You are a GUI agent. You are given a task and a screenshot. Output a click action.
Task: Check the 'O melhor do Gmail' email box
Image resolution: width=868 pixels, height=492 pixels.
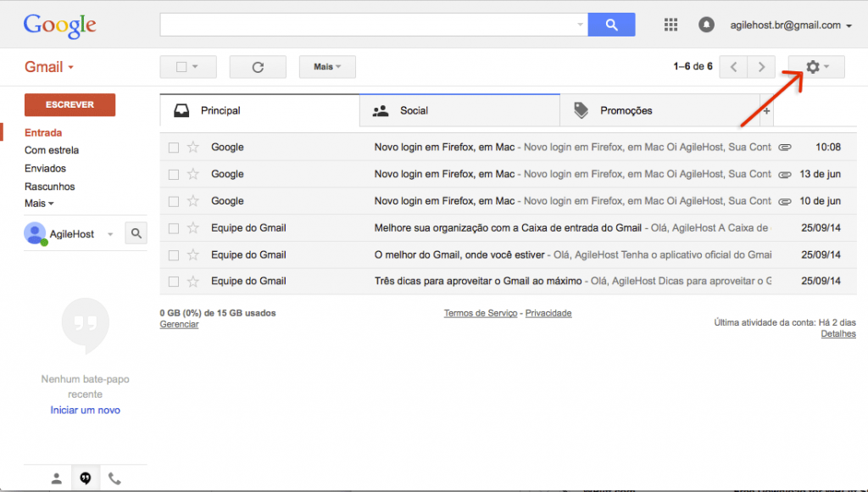[x=174, y=254]
